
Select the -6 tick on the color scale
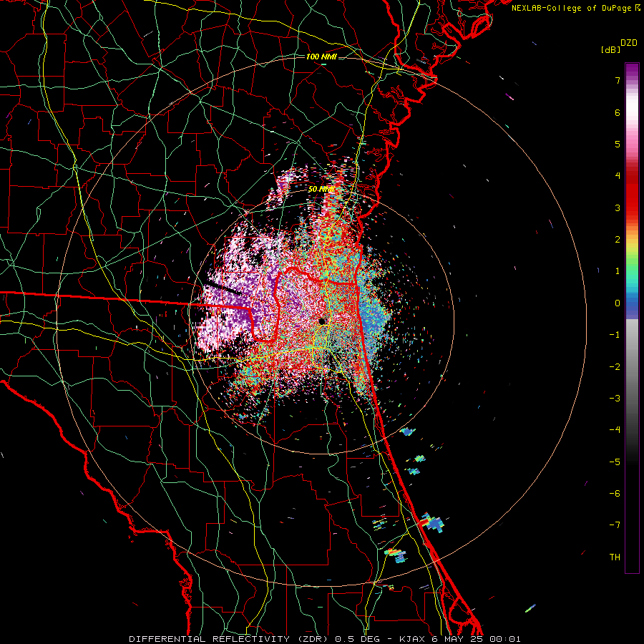point(615,493)
